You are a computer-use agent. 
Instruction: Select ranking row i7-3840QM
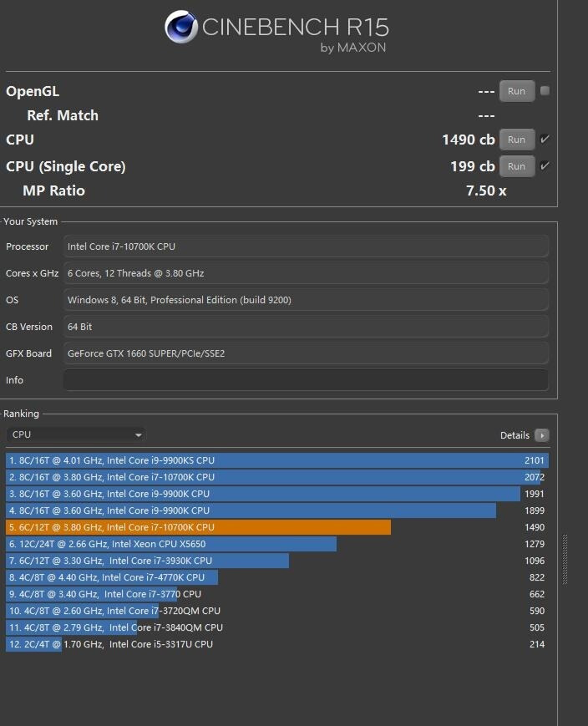(276, 627)
